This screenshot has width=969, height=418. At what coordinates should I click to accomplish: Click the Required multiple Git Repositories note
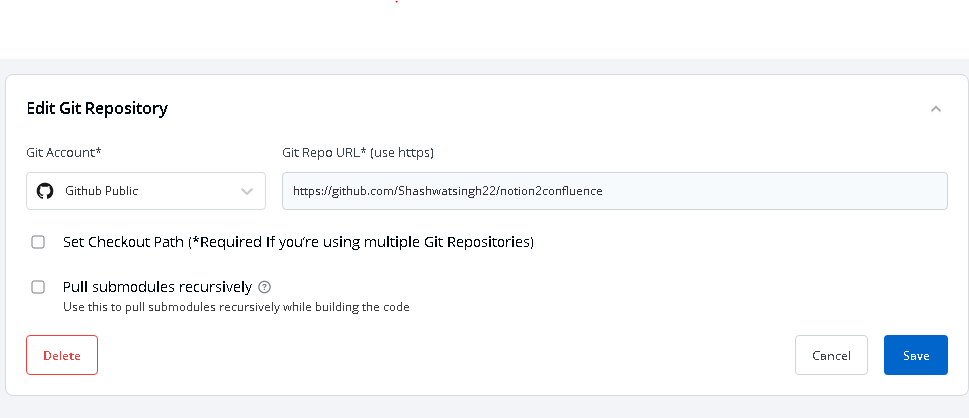pyautogui.click(x=360, y=242)
